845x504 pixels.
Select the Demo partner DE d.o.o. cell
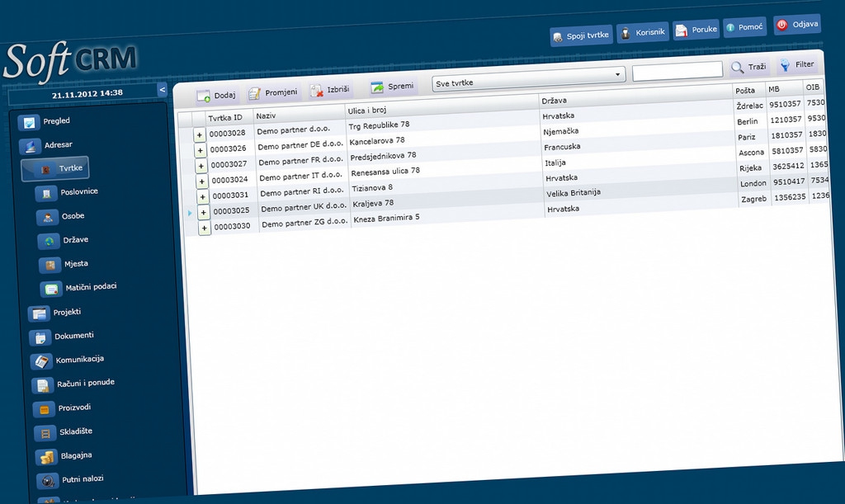coord(300,145)
